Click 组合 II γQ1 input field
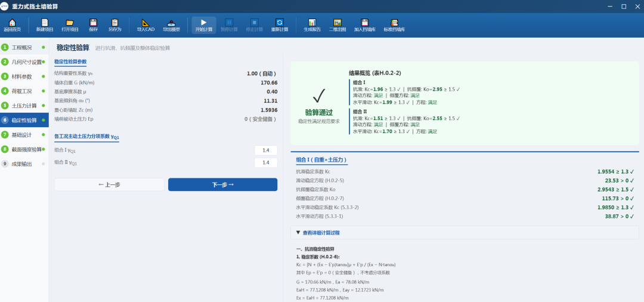Viewport: 644px width, 302px height. coord(266,163)
